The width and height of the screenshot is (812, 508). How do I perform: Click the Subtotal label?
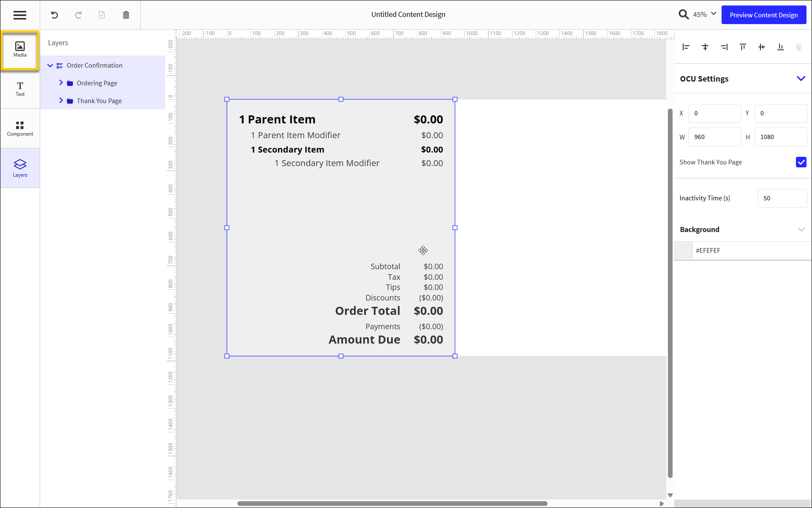[385, 267]
